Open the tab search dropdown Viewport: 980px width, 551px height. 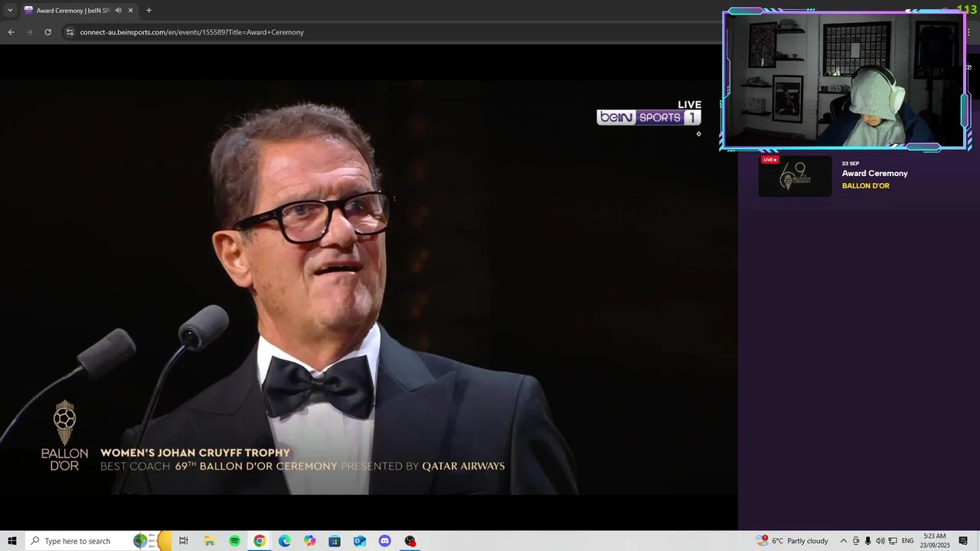pos(10,11)
